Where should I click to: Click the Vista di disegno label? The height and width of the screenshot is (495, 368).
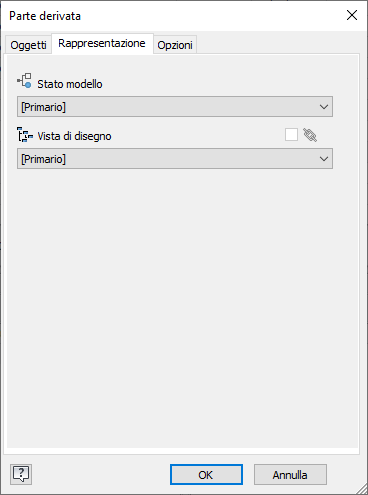click(74, 136)
